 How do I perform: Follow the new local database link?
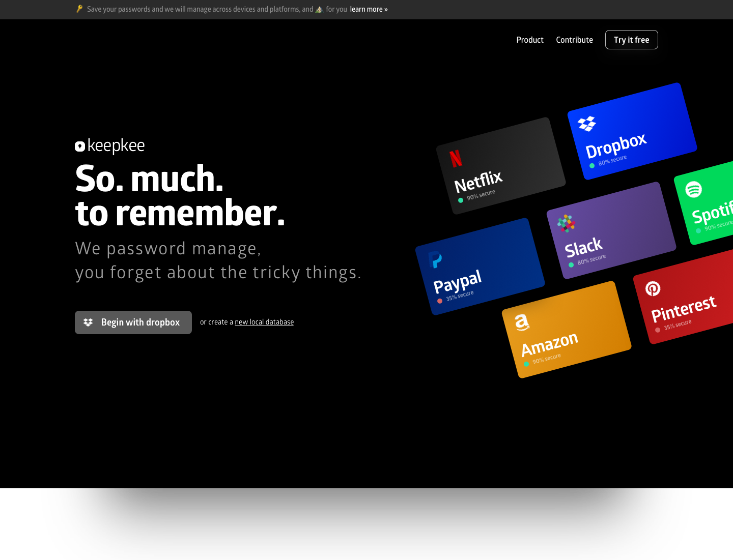[264, 322]
